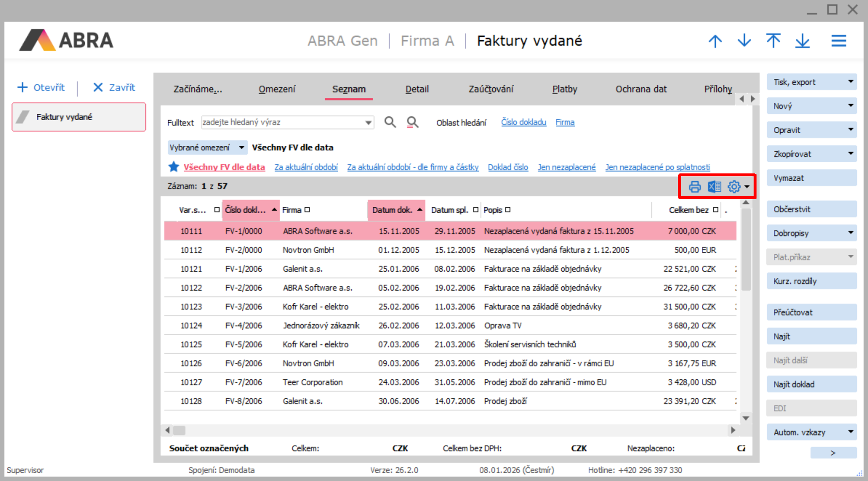Jump to first record with top arrow
Screen dimensions: 868x481
pyautogui.click(x=773, y=41)
